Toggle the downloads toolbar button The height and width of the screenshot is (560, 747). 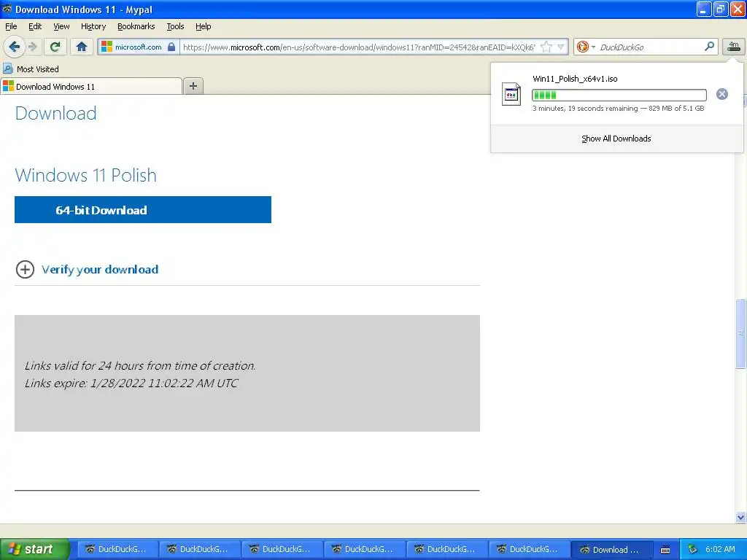pyautogui.click(x=734, y=47)
